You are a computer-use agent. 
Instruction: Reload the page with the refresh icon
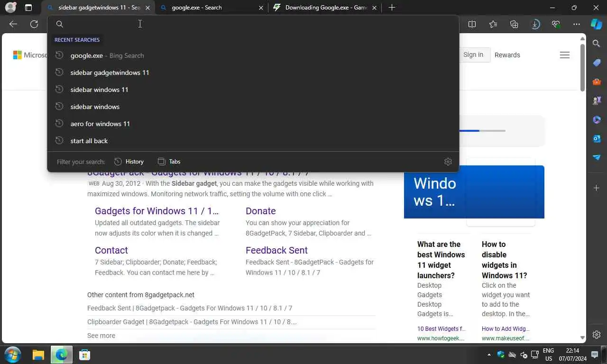(34, 24)
